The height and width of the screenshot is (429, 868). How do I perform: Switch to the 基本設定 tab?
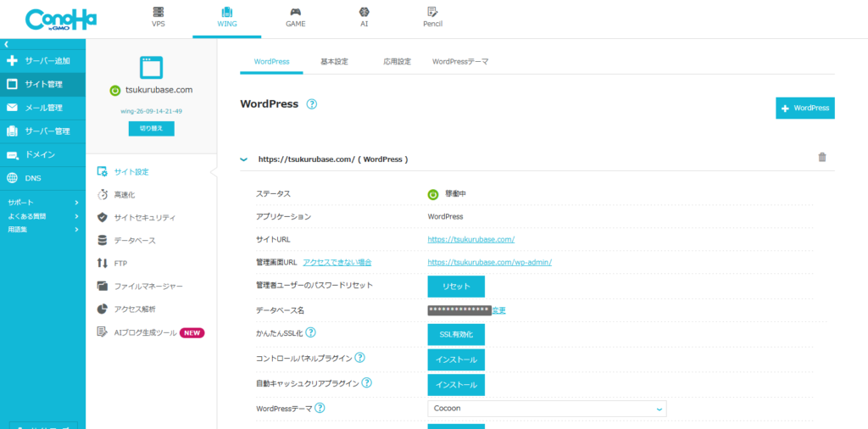coord(334,61)
